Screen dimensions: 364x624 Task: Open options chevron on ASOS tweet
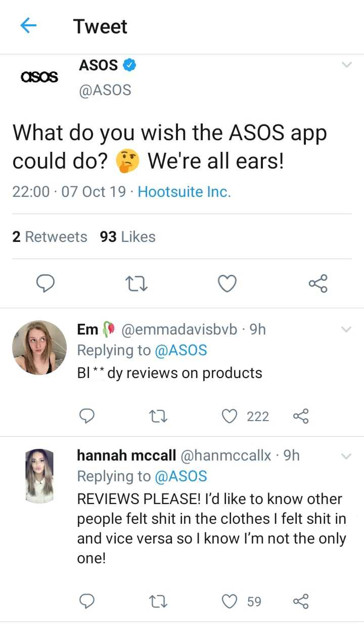pyautogui.click(x=346, y=65)
